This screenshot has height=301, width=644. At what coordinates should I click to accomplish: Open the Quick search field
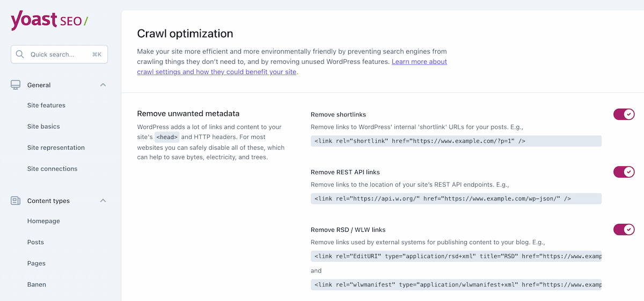(x=59, y=54)
